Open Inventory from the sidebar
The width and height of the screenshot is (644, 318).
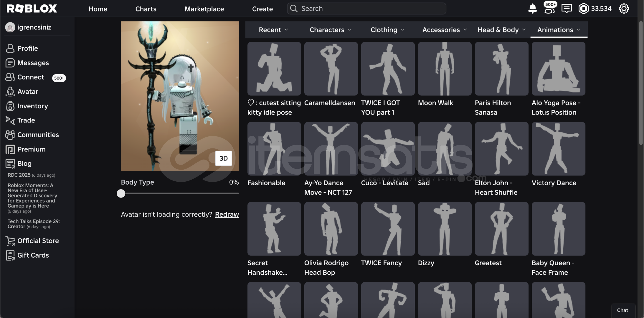(x=32, y=106)
